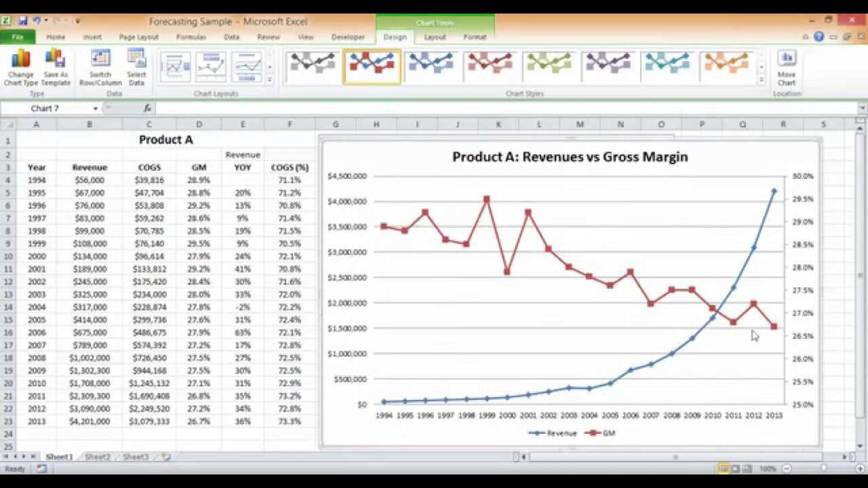
Task: Open the chart Format ribbon tab
Action: point(475,36)
